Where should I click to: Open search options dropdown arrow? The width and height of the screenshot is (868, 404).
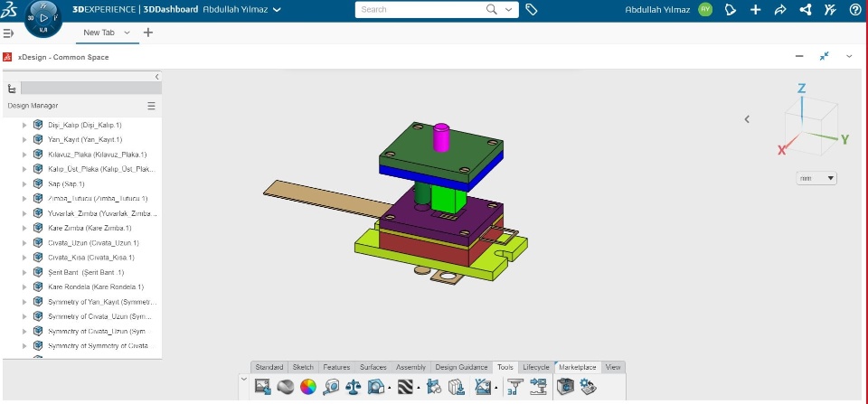(x=508, y=9)
